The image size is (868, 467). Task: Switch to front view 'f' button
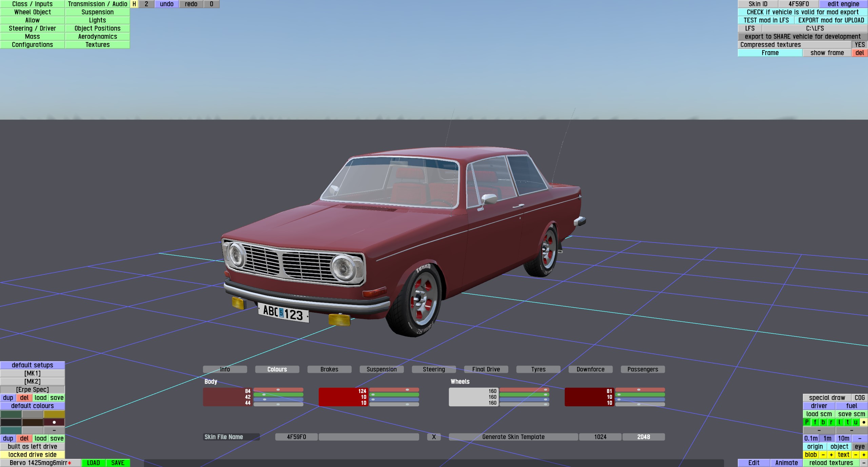coord(815,422)
